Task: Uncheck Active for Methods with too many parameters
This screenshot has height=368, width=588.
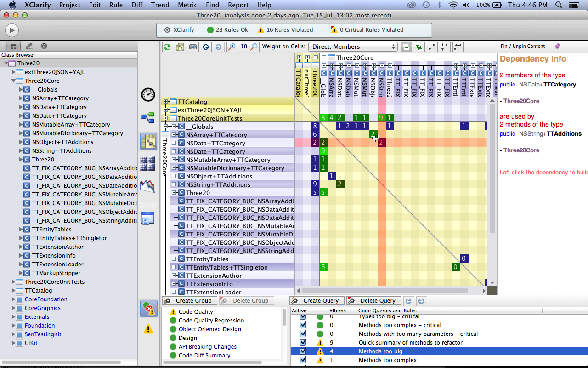Action: click(x=303, y=334)
